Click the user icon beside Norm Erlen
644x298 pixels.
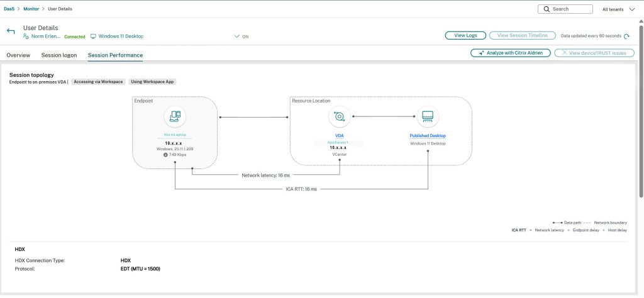[26, 36]
